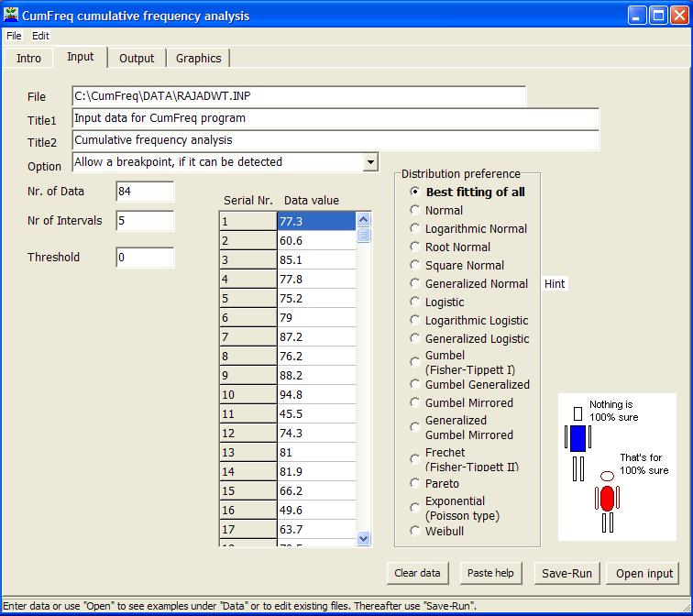
Task: Select data value cell 75.2
Action: click(x=316, y=298)
